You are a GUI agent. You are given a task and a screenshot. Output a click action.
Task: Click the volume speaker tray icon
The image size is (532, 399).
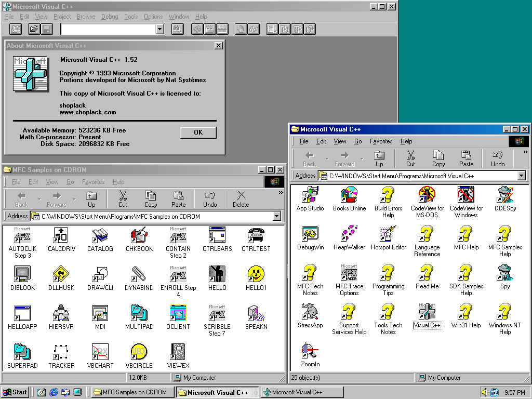(485, 392)
